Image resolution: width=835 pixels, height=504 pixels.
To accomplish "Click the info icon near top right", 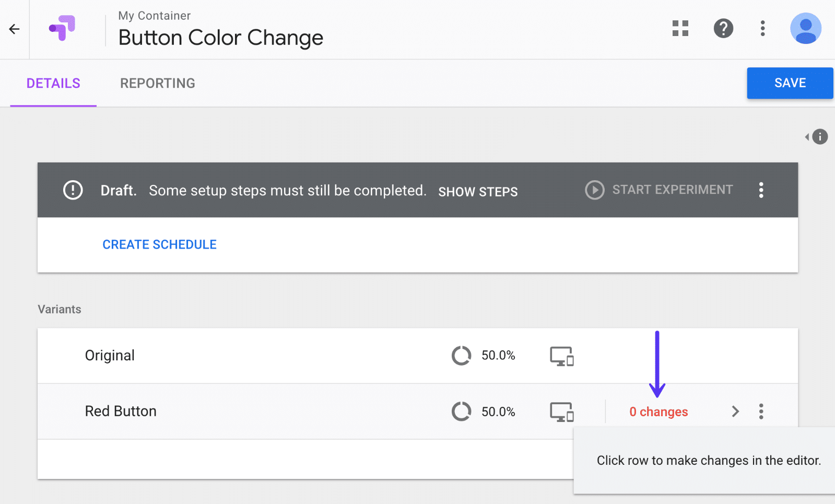I will point(819,136).
